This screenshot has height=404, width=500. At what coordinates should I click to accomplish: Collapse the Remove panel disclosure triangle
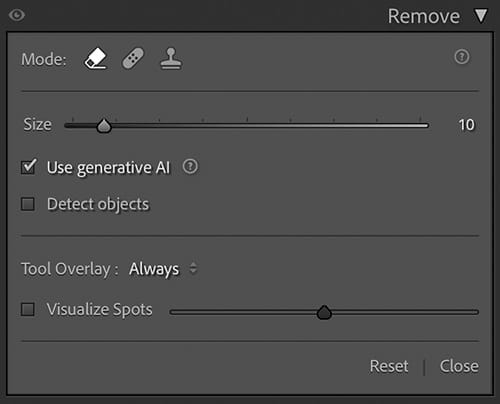coord(481,16)
